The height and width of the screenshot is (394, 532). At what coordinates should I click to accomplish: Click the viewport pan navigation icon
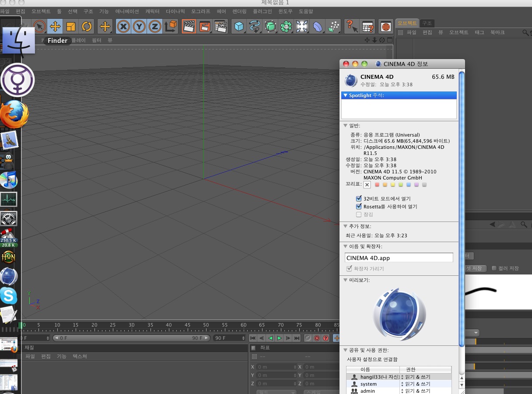[x=367, y=40]
